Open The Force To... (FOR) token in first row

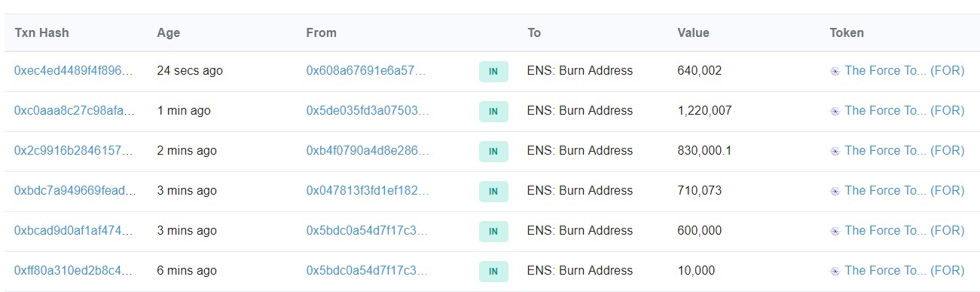tap(905, 71)
